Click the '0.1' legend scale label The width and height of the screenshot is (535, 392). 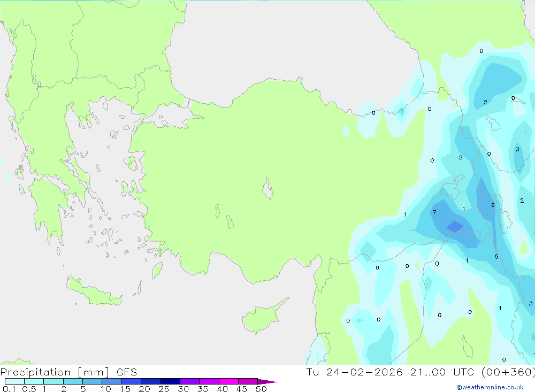pyautogui.click(x=9, y=389)
